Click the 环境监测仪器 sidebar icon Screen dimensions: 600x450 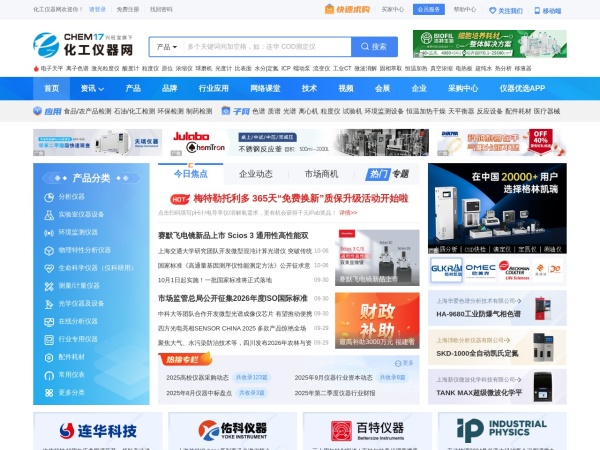pos(47,232)
